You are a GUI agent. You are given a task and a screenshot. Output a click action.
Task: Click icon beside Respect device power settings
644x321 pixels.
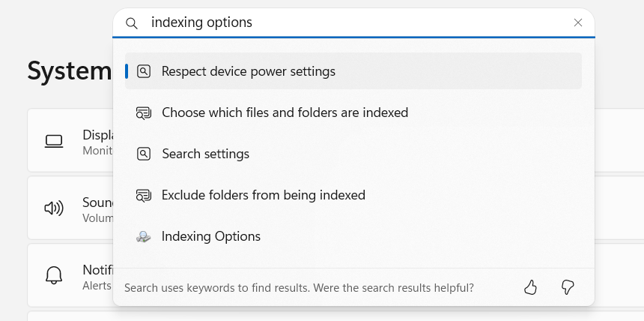(x=143, y=71)
